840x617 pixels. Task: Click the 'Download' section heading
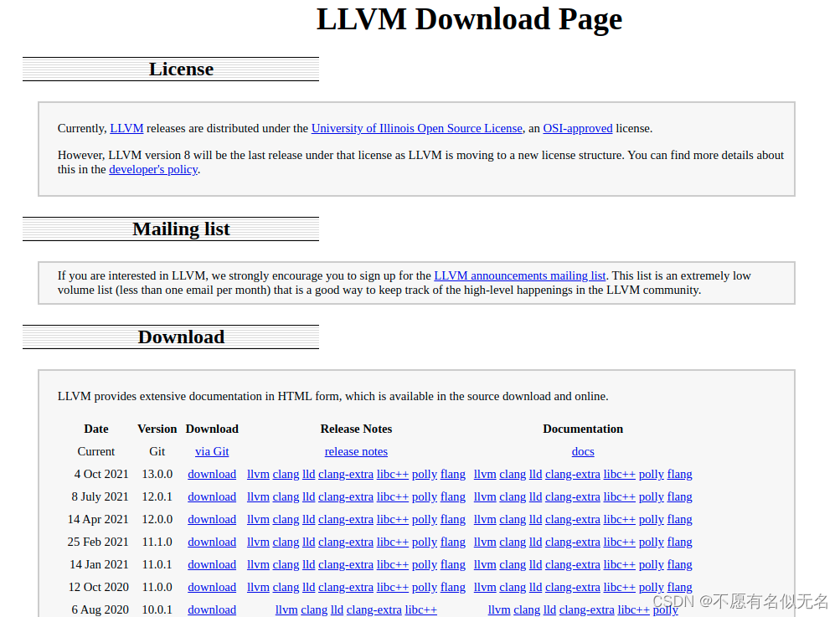181,337
